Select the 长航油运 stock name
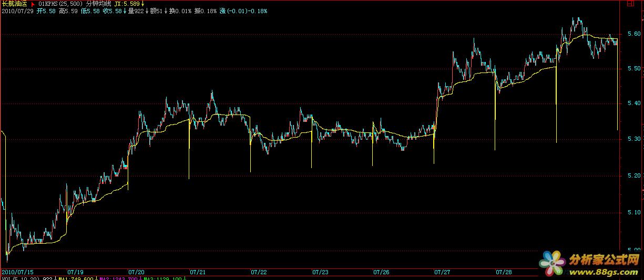This screenshot has height=280, width=644. (x=14, y=4)
